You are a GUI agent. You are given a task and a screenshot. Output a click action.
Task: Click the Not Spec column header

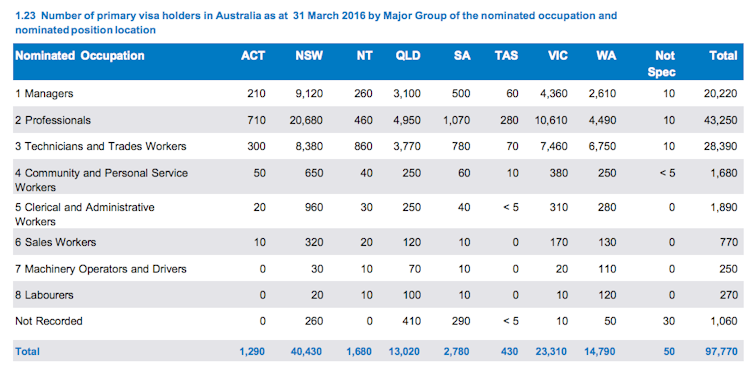(662, 64)
